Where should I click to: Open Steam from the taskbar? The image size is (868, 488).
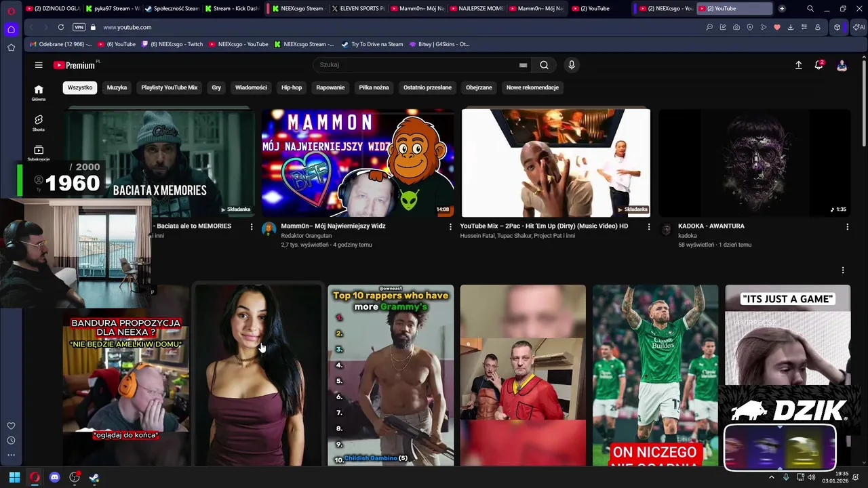94,477
